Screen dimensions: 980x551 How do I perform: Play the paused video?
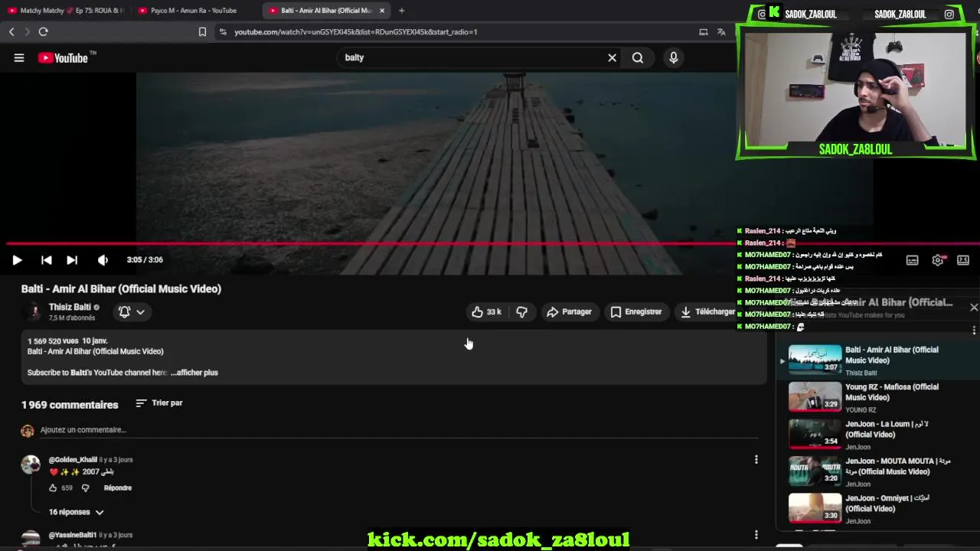coord(17,260)
